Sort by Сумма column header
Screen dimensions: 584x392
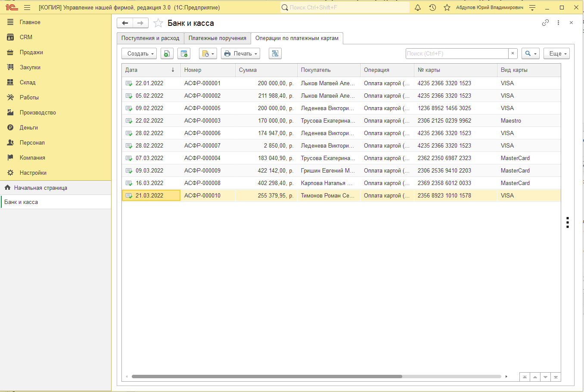click(x=266, y=70)
